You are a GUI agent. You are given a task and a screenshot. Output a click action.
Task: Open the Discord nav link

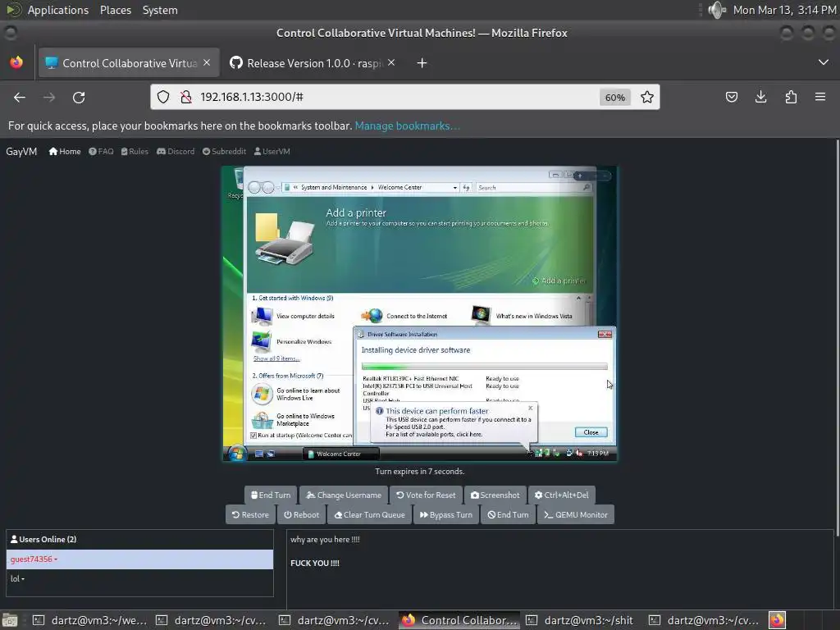pyautogui.click(x=176, y=152)
